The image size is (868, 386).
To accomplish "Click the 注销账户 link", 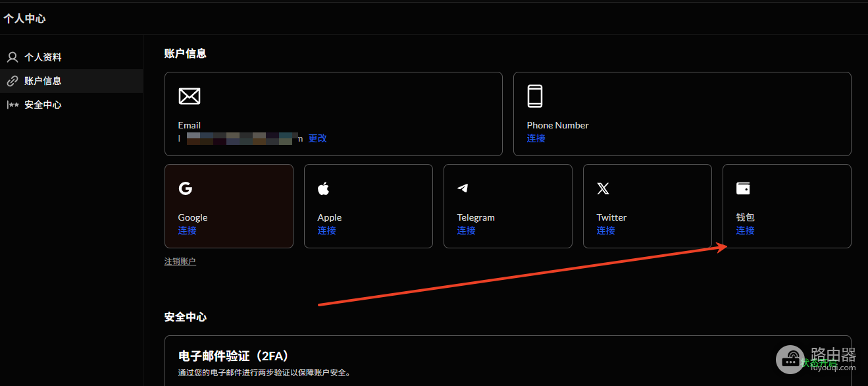I will coord(180,262).
